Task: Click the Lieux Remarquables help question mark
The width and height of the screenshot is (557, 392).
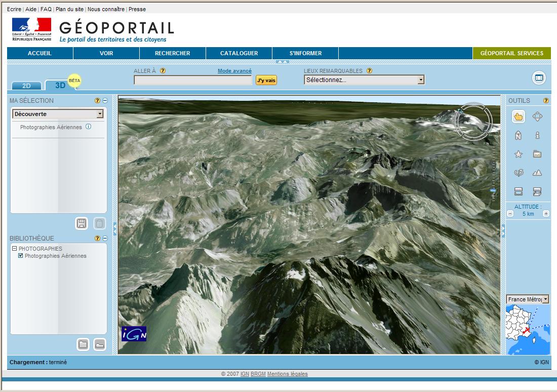Action: [370, 70]
